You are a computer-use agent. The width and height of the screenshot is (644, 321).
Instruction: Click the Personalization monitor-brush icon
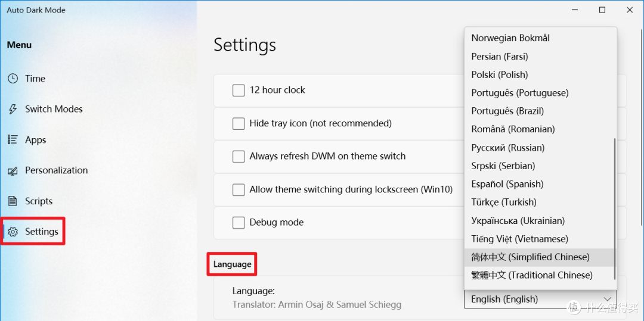coord(13,170)
